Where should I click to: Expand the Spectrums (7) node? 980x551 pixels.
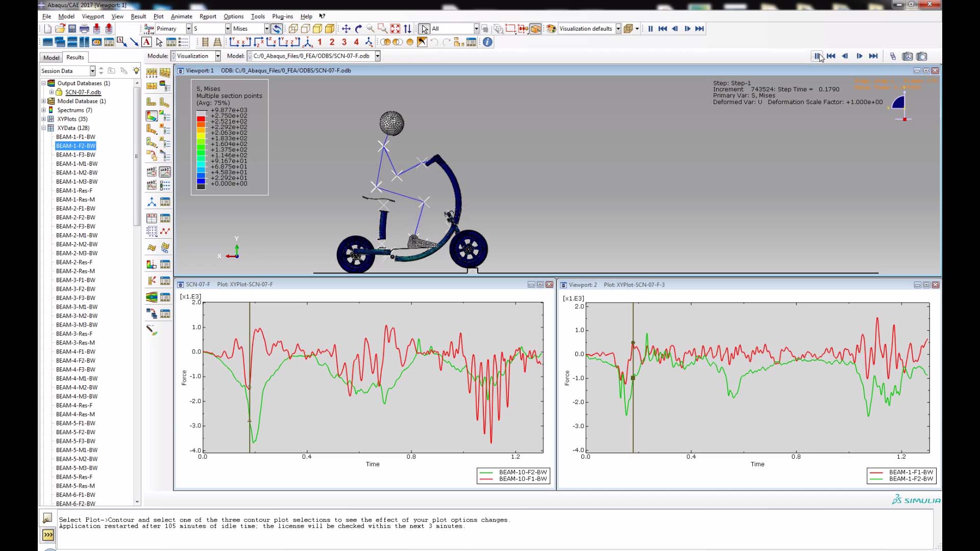tap(44, 110)
